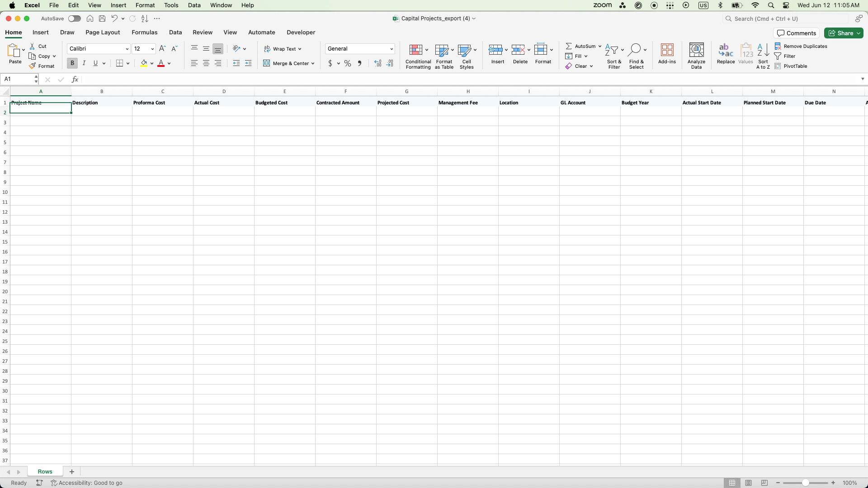
Task: Toggle bold formatting button
Action: click(x=72, y=63)
